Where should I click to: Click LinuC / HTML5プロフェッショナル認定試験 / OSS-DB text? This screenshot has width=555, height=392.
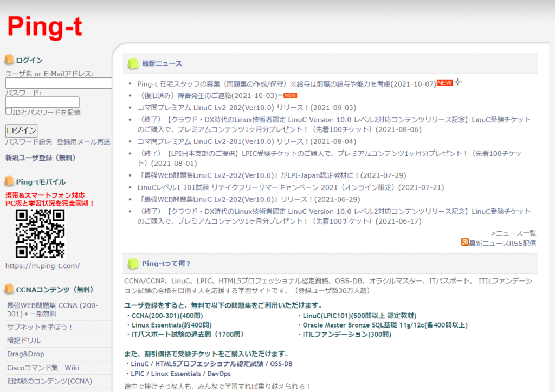click(x=211, y=364)
